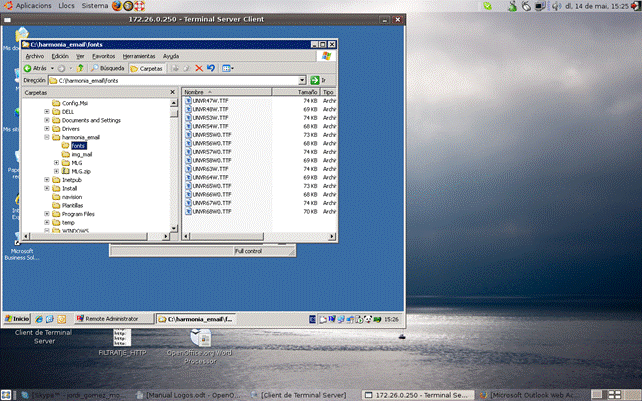Open the Firefox launcher in GNOME panel
Viewport: 642px width, 401px height.
116,6
